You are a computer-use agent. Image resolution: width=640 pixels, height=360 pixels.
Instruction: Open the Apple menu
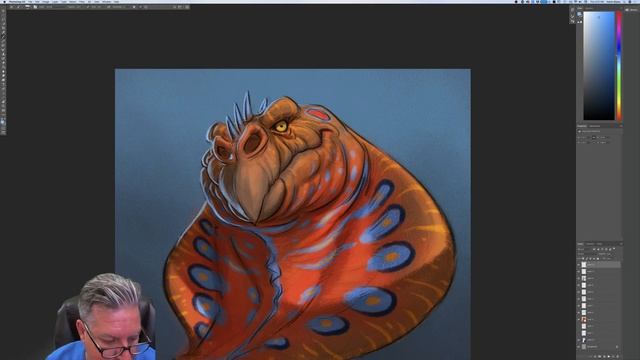(x=4, y=2)
